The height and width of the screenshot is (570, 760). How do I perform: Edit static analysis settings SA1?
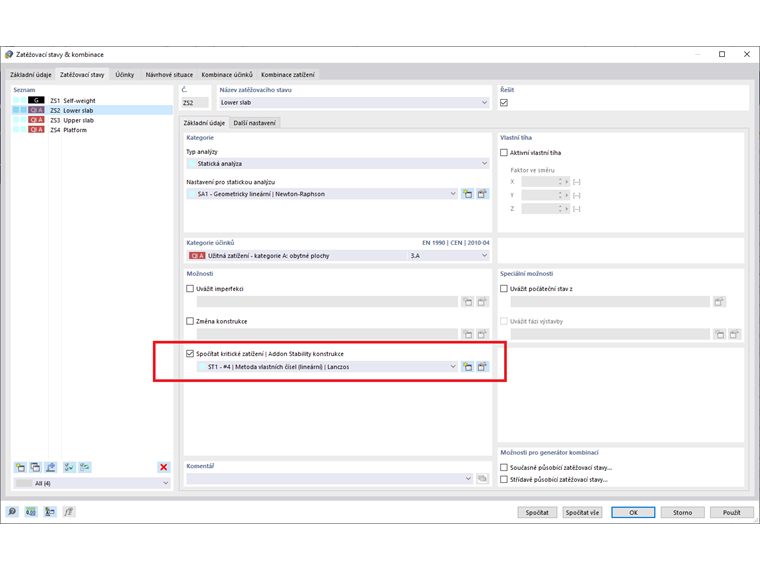pos(482,194)
